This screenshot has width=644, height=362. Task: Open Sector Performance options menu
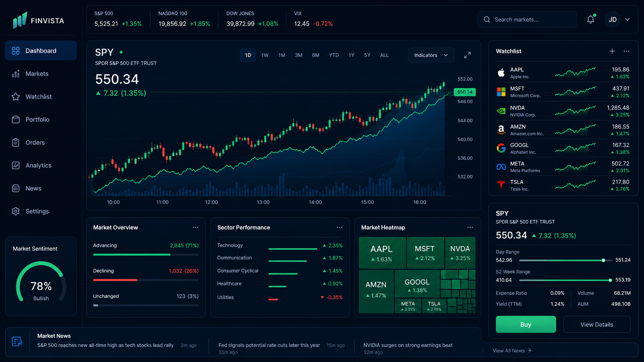point(339,228)
